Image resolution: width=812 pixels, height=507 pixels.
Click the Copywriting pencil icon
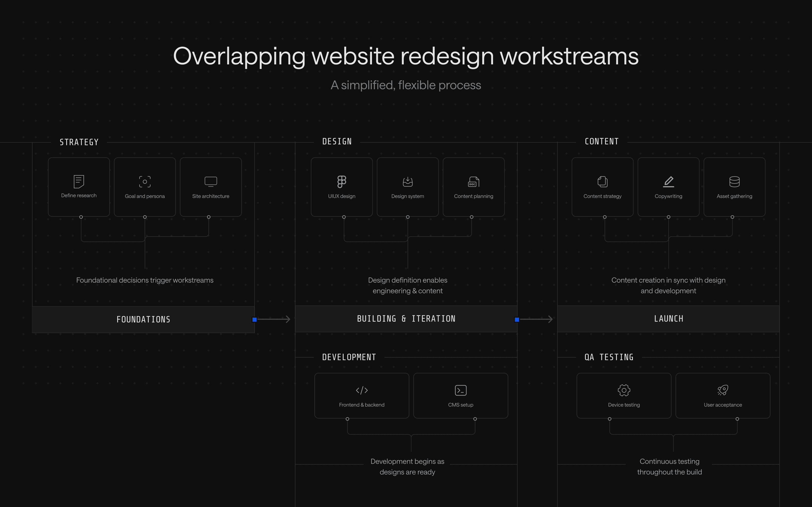[x=668, y=182]
